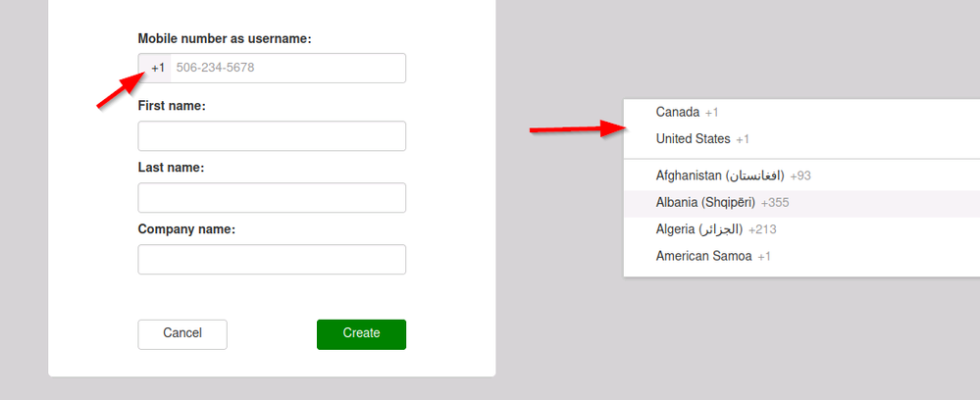Click the 'First name:' label
Screen dimensions: 980x400
(x=172, y=106)
